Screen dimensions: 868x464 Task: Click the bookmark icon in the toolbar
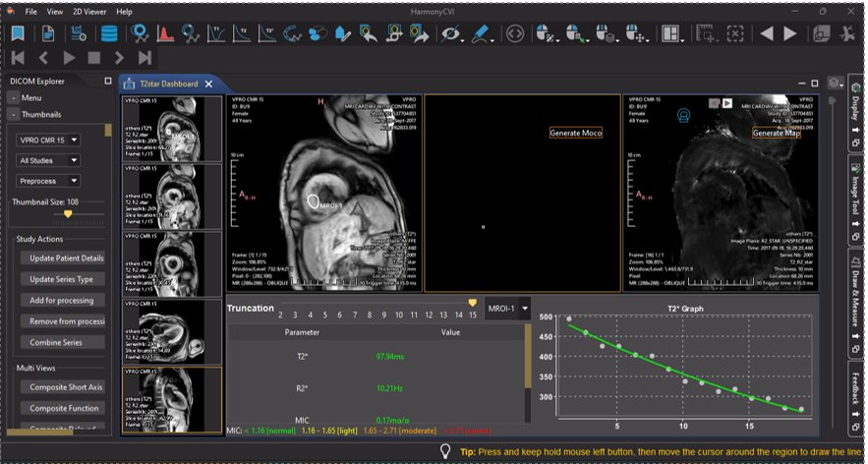coord(18,34)
